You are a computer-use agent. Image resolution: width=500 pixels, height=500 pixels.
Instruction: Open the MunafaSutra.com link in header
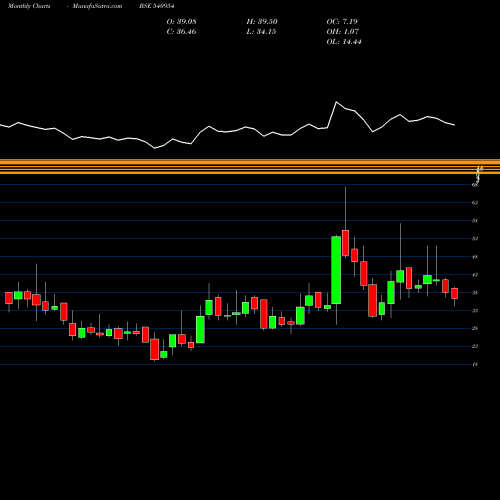97,6
